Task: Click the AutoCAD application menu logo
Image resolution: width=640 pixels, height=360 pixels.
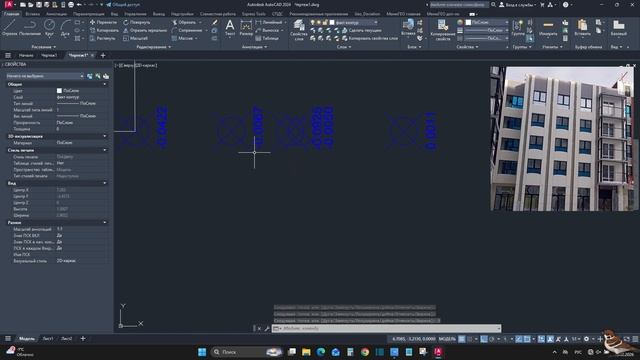Action: coord(9,4)
